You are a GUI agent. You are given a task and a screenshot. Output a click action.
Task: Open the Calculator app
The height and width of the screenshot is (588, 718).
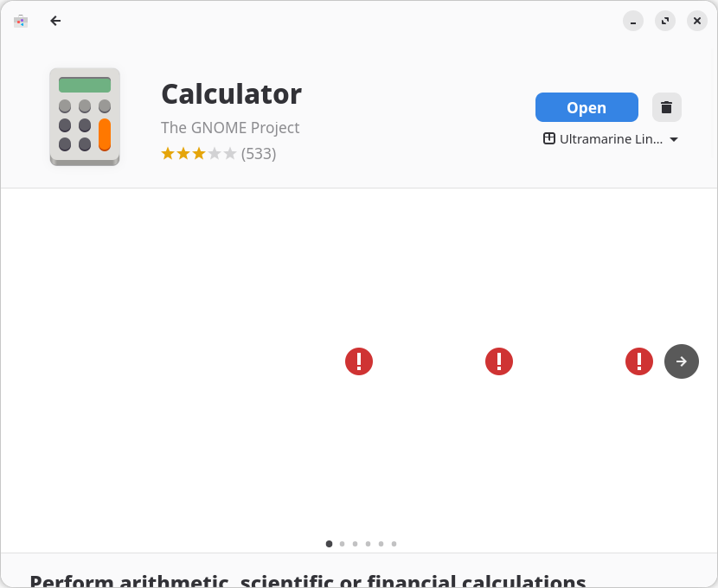point(587,107)
